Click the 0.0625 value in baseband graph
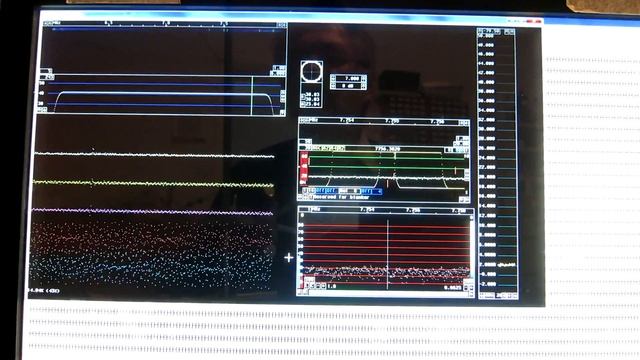 coord(452,288)
